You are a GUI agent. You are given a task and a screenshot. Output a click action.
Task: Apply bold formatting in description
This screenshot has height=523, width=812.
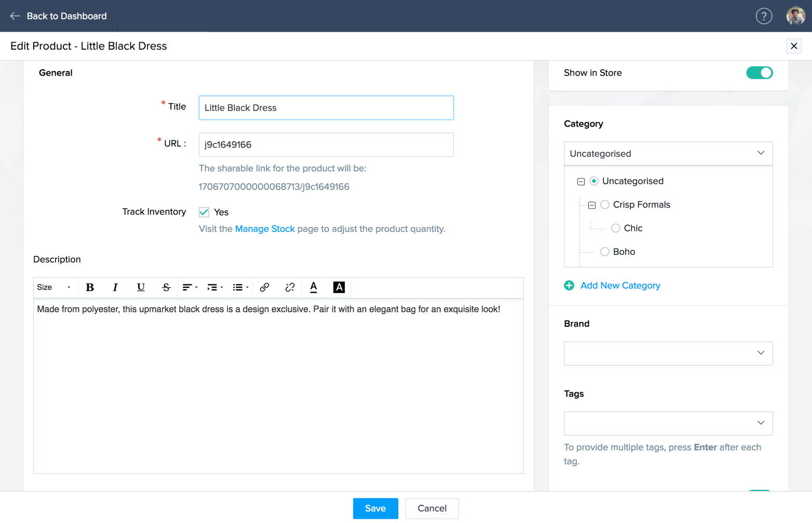click(x=90, y=287)
